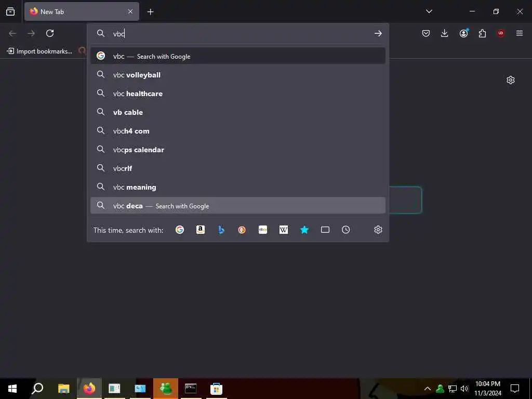532x399 pixels.
Task: Open the volume control in tray
Action: click(x=464, y=389)
